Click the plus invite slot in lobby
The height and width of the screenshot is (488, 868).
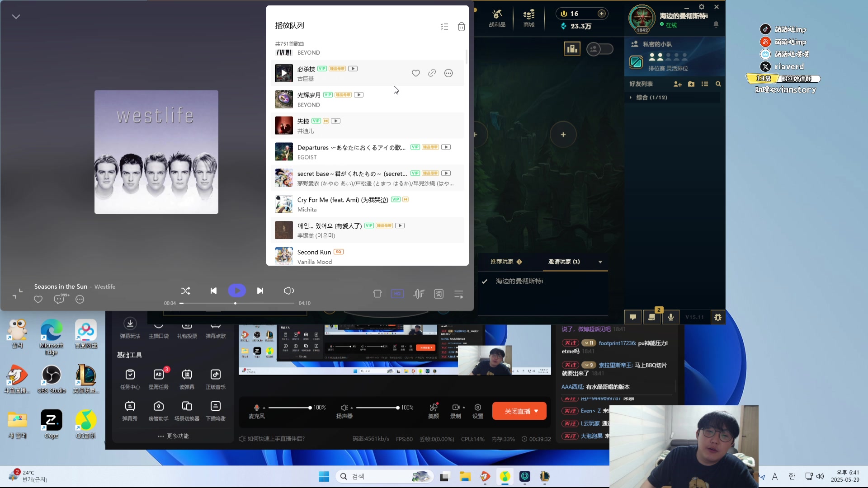[x=563, y=135]
